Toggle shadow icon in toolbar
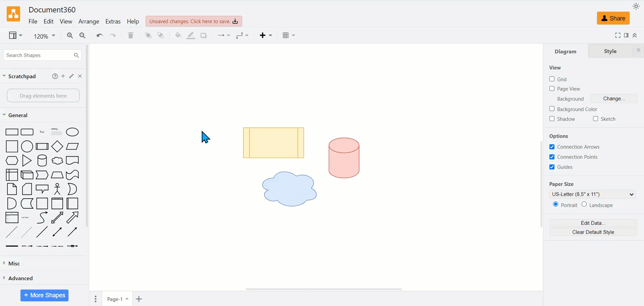 click(204, 36)
